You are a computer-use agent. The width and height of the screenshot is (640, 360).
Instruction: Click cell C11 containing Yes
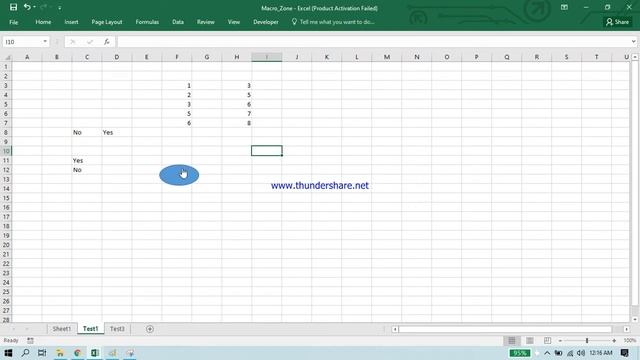coord(87,160)
